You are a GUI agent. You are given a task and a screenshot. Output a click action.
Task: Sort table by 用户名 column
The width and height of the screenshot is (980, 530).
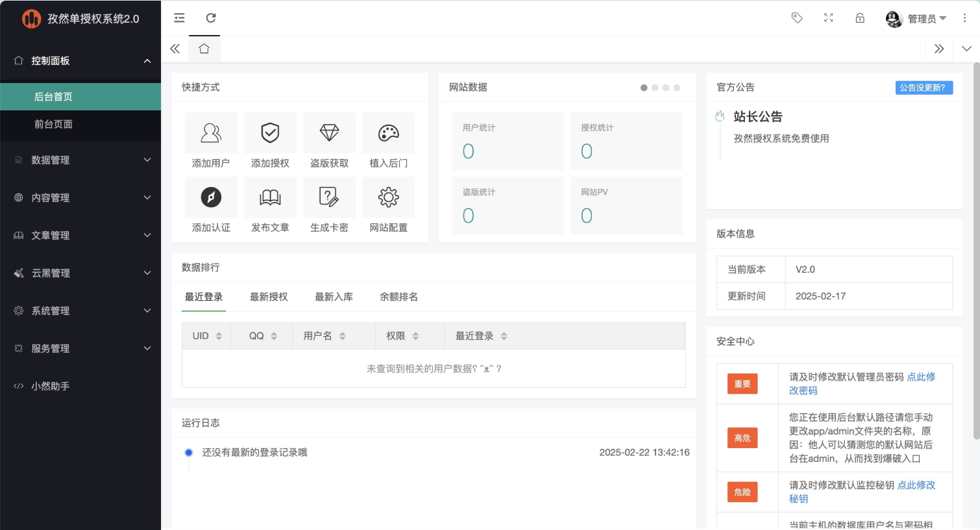343,336
